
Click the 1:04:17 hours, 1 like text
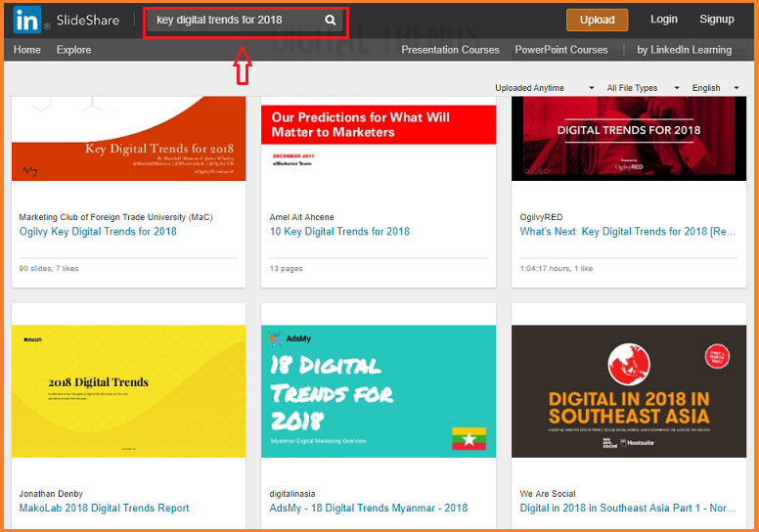[x=557, y=268]
